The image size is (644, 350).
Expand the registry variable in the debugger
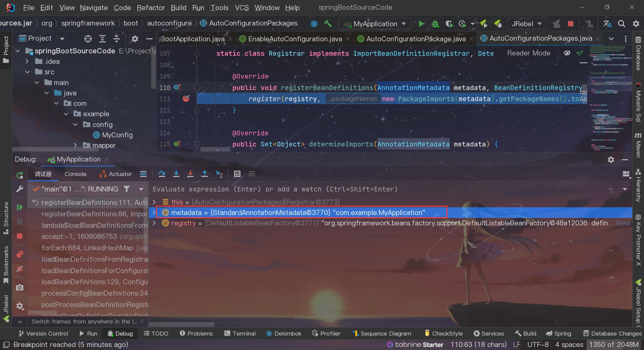[154, 223]
